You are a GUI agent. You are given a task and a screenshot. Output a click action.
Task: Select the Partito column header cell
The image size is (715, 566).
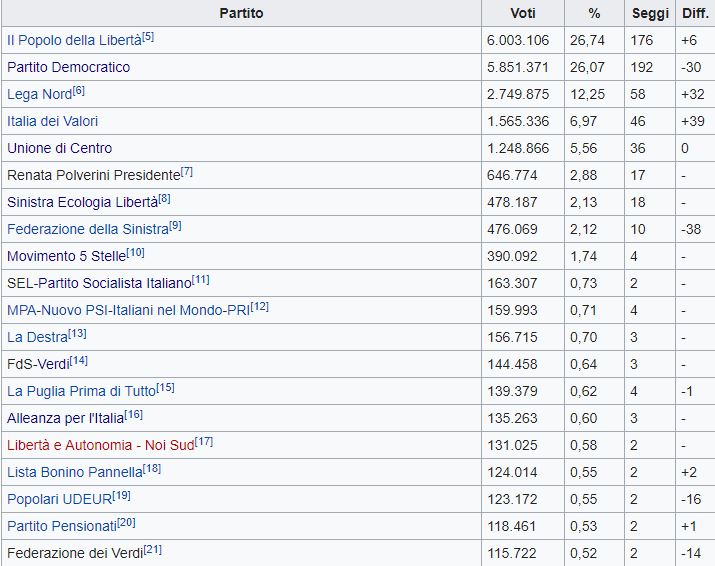(x=240, y=13)
